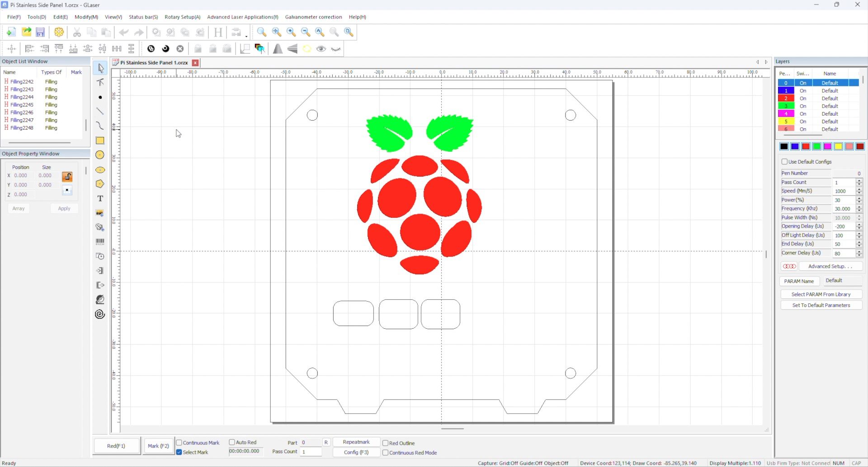868x467 pixels.
Task: Open the dropdown arrow beside the grouping icon
Action: pyautogui.click(x=246, y=35)
